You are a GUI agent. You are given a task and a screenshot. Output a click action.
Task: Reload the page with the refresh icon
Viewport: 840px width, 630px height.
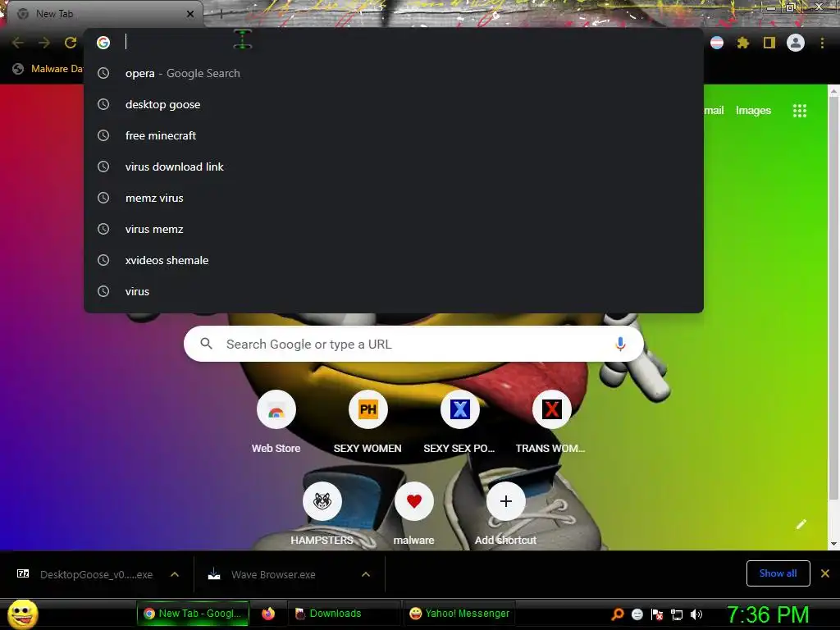[x=71, y=43]
